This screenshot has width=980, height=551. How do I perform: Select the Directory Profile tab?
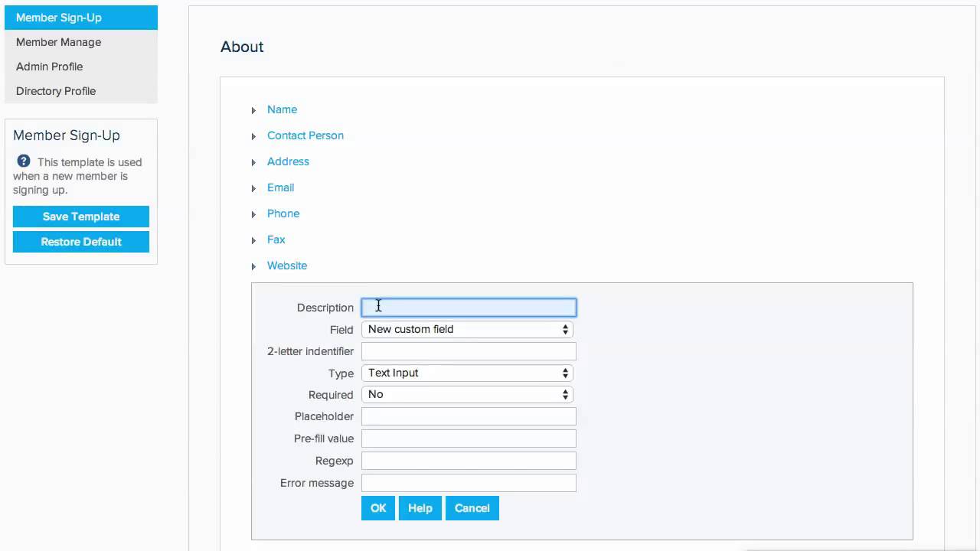click(x=56, y=91)
